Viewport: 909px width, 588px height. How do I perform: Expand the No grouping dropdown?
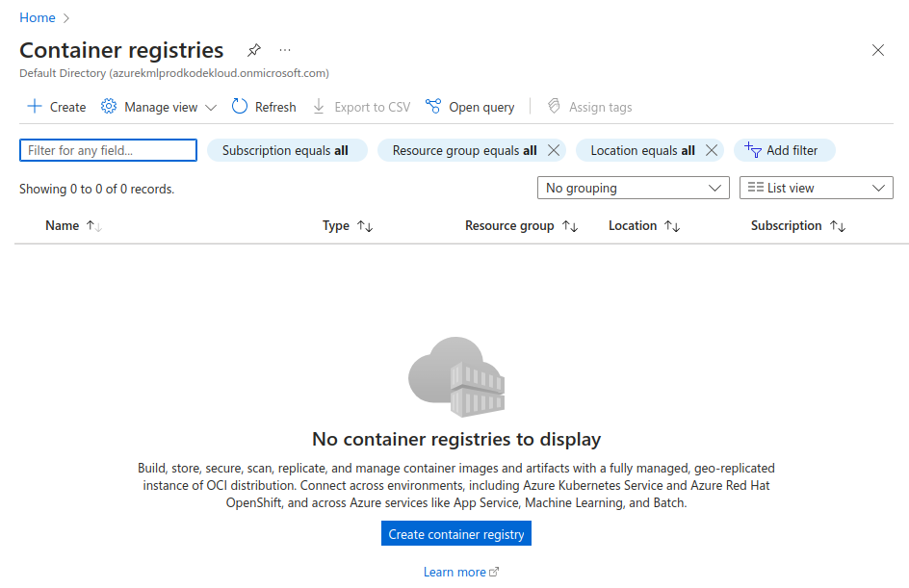[633, 189]
